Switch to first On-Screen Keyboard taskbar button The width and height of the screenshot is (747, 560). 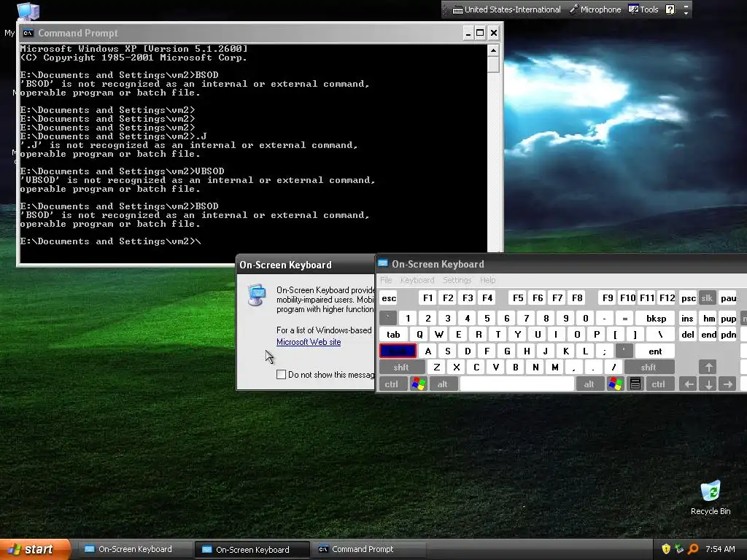[x=135, y=549]
